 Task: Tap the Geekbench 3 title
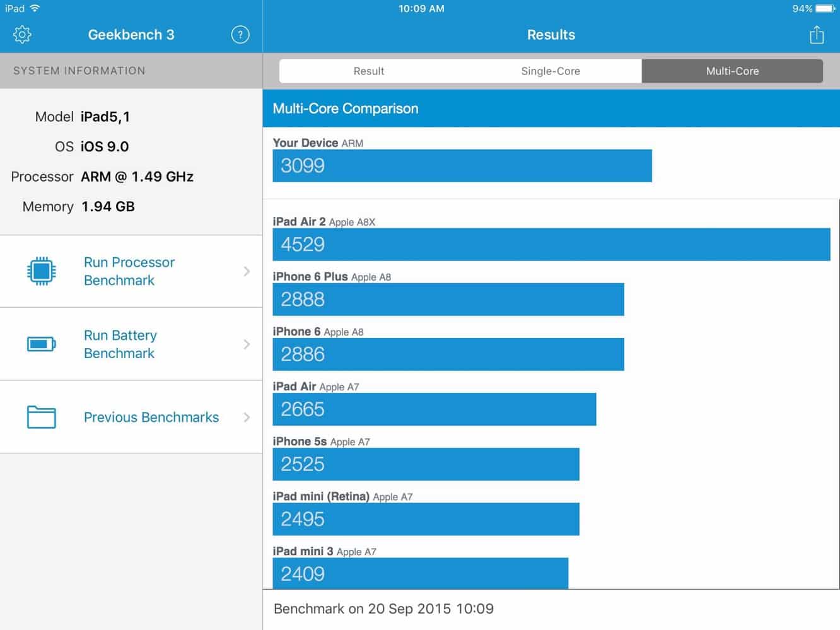click(131, 35)
